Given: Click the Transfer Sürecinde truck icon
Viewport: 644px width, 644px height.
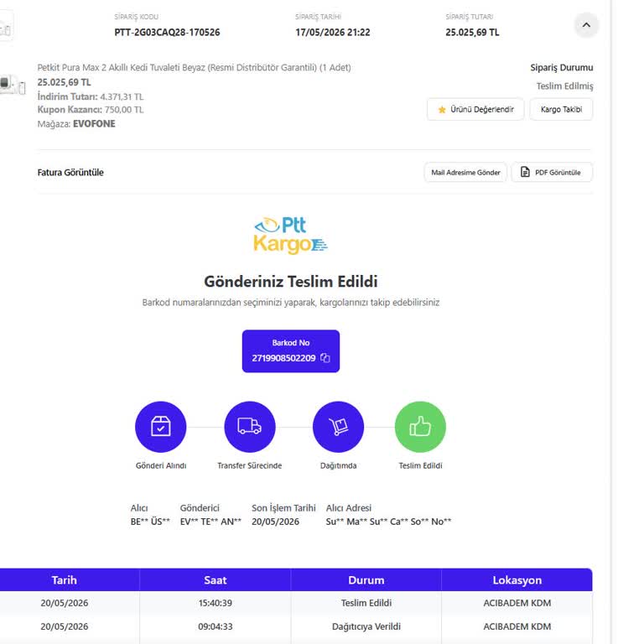Looking at the screenshot, I should (250, 427).
